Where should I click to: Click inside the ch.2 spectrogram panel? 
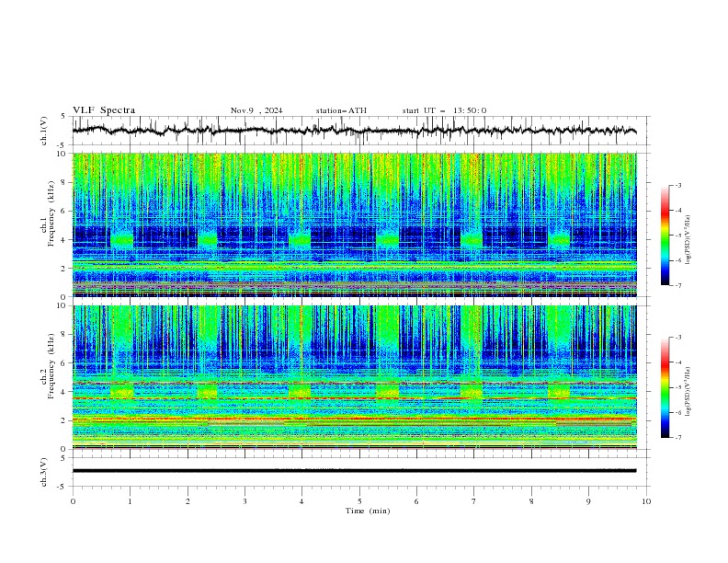pyautogui.click(x=354, y=377)
